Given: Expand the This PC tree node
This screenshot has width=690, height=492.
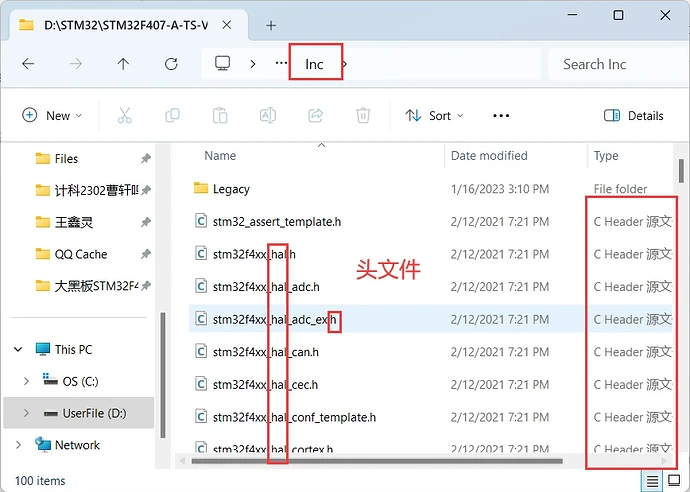Looking at the screenshot, I should pyautogui.click(x=19, y=350).
